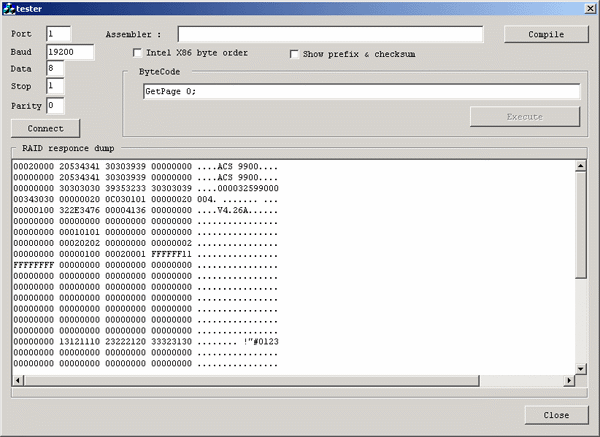Click dump line containing 00010101
Viewport: 600px width, 437px height.
[146, 232]
